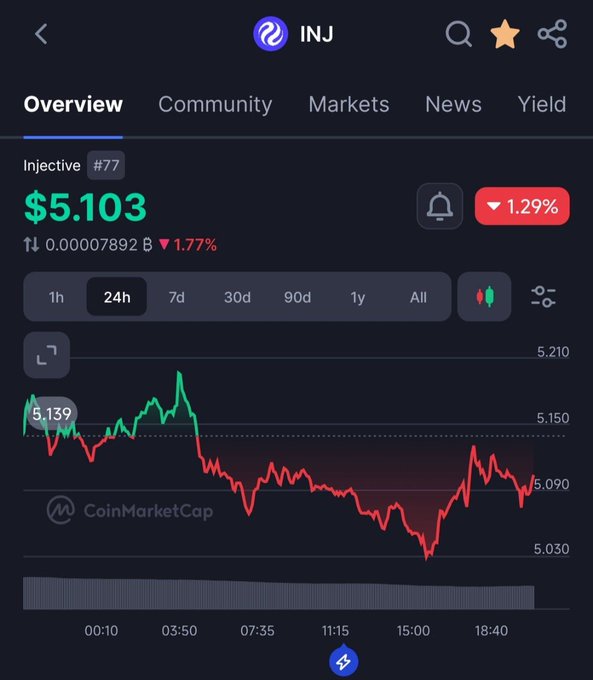Open the chart settings sliders icon
This screenshot has width=593, height=680.
pos(543,297)
